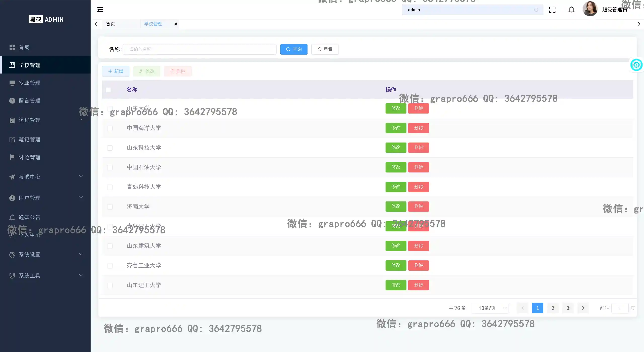Open the 10条/页 page size dropdown
Viewport: 644px width, 352px height.
[x=490, y=308]
